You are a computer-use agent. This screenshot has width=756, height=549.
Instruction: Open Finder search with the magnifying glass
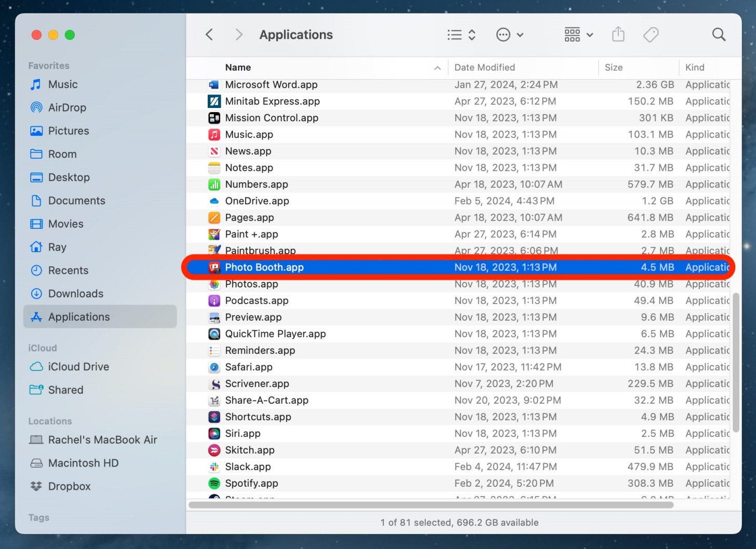[x=719, y=35]
